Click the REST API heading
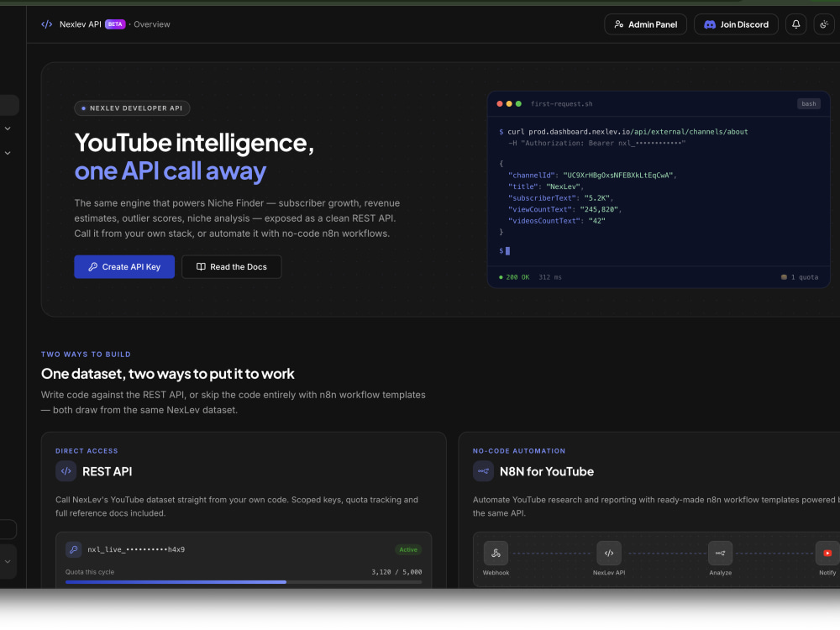Screen dimensions: 840x630 [x=108, y=471]
